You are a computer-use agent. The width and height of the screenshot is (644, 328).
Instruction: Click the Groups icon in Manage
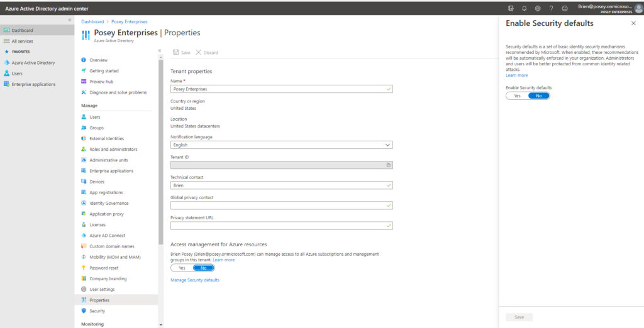pyautogui.click(x=84, y=128)
